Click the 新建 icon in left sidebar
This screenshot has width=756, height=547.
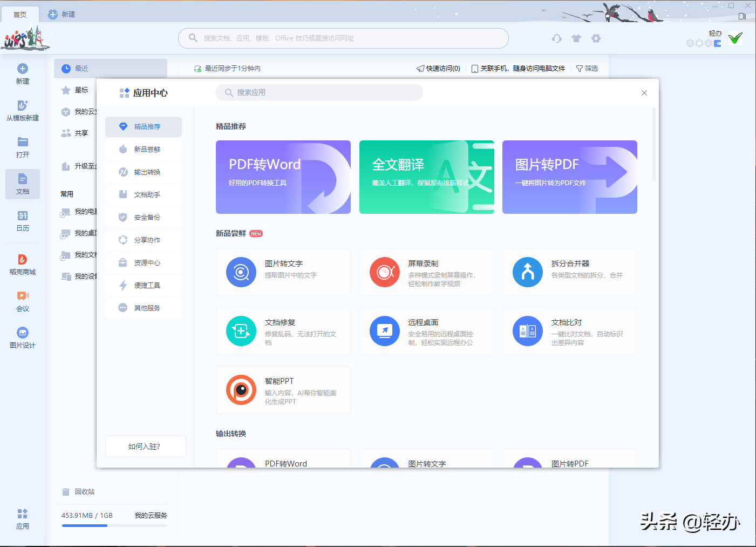click(x=23, y=69)
